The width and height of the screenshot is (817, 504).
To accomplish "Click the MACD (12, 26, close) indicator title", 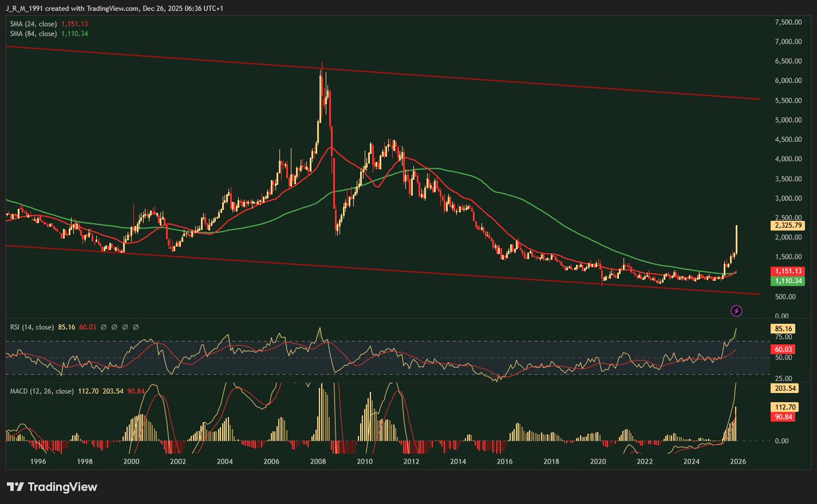I will click(40, 391).
